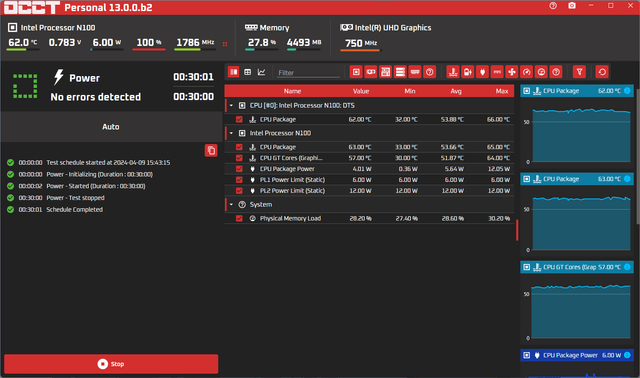Toggle the fan sensor filter icon
640x378 pixels.
[x=512, y=72]
